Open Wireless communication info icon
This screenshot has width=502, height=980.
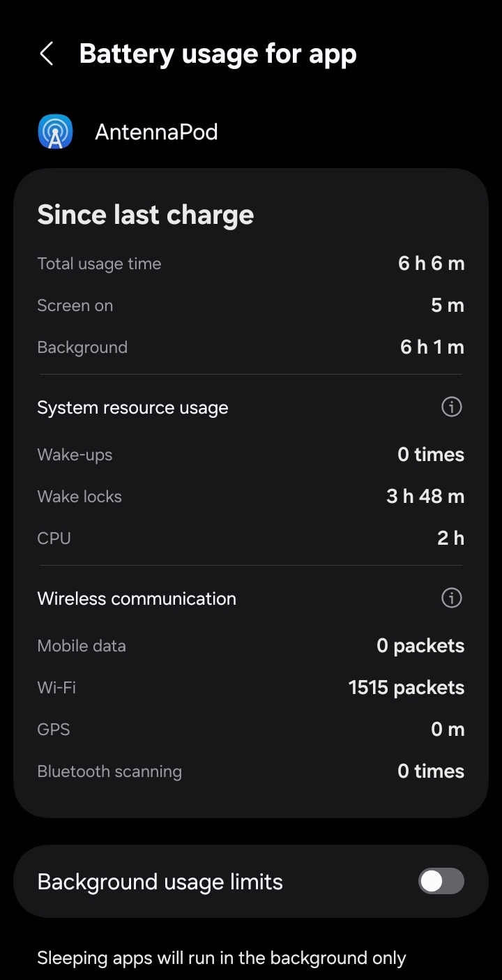451,598
